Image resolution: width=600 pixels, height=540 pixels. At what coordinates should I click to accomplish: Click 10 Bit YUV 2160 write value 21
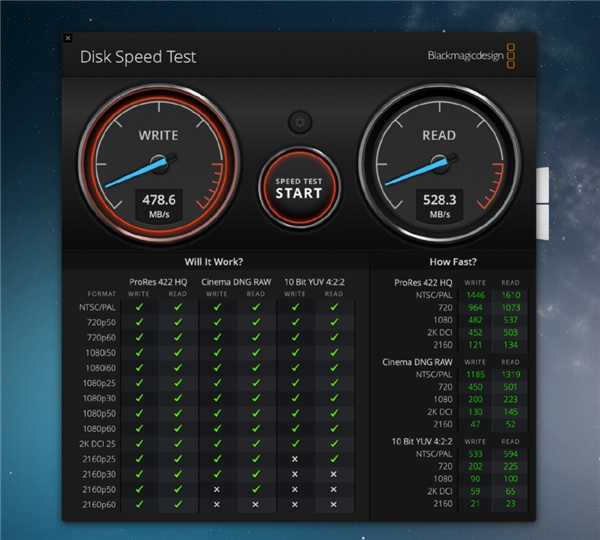475,504
